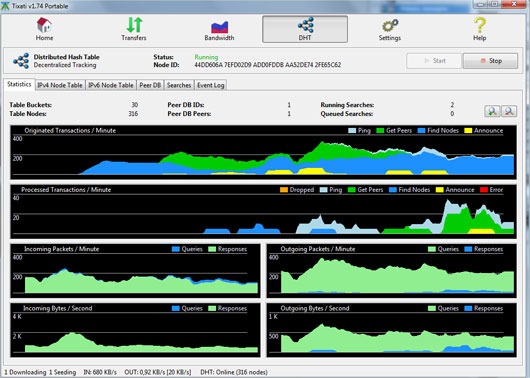
Task: Click Find Nodes swatch in Originated Transactions legend
Action: [x=421, y=131]
